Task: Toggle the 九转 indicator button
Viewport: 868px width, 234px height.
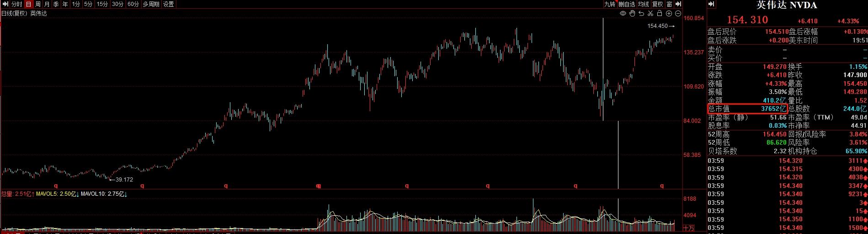Action: coord(609,4)
